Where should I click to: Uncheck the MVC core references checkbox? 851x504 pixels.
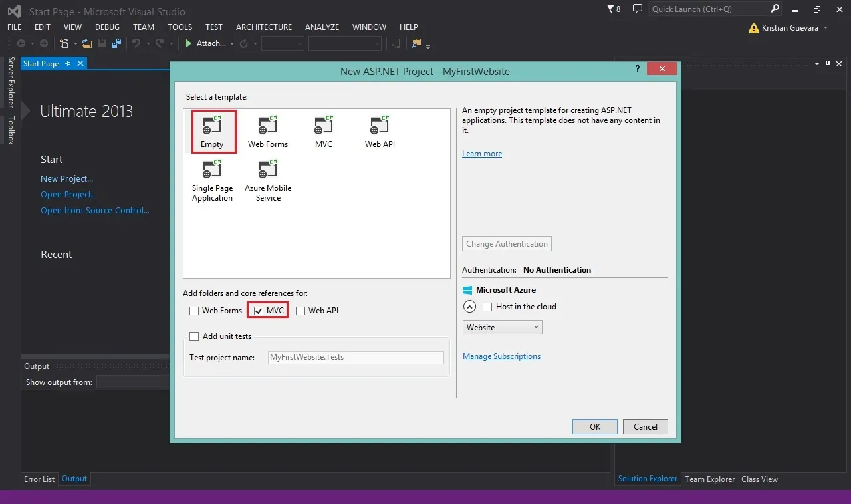pyautogui.click(x=259, y=311)
